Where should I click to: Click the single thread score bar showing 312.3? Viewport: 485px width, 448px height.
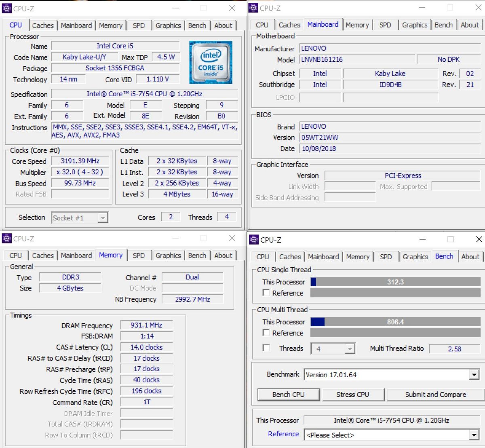pyautogui.click(x=395, y=282)
